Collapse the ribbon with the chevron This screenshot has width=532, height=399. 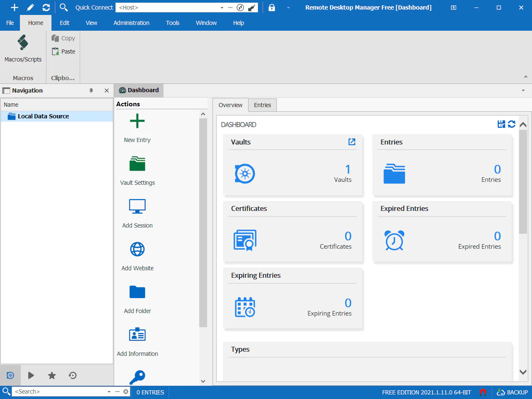coord(526,77)
